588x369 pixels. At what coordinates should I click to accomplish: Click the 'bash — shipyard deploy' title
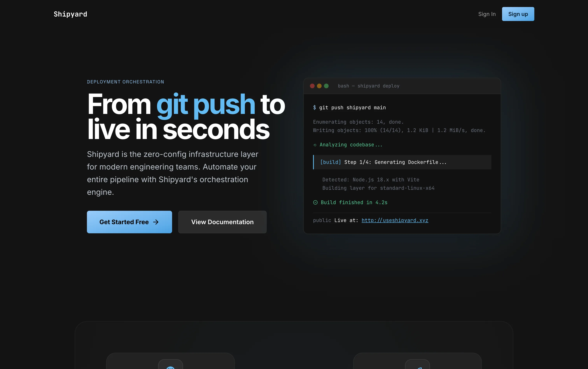[368, 86]
